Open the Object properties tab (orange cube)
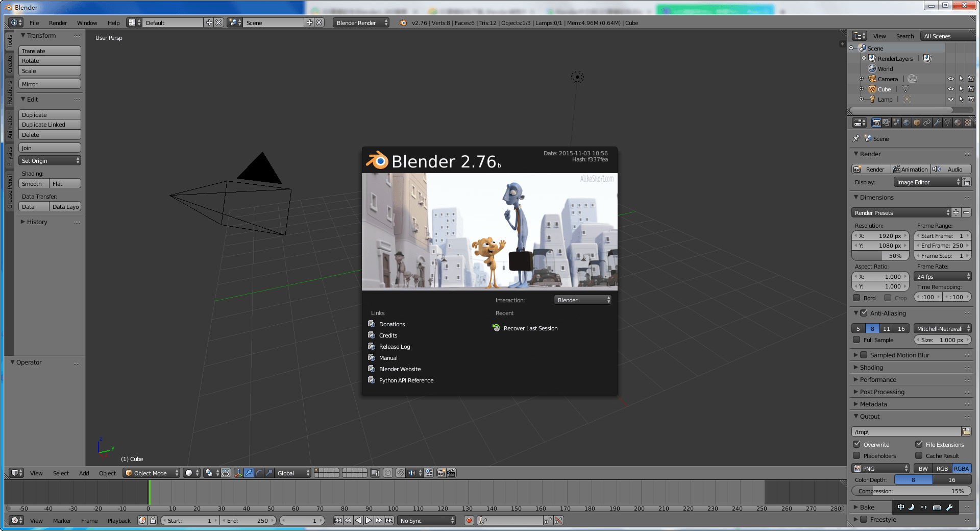 (x=917, y=123)
